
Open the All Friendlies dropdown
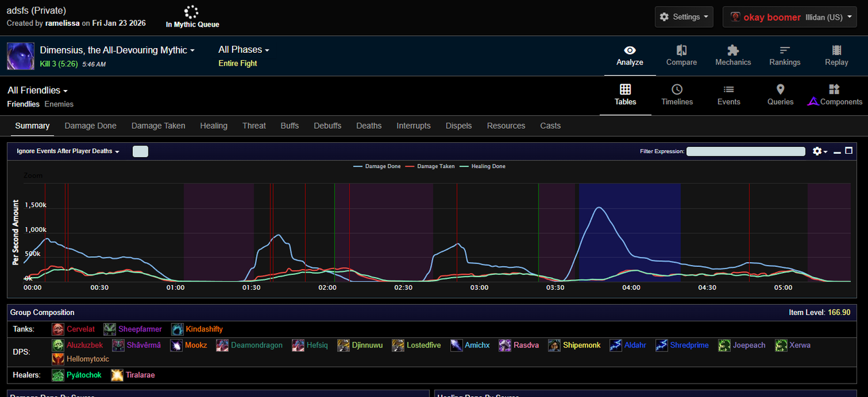[x=38, y=91]
